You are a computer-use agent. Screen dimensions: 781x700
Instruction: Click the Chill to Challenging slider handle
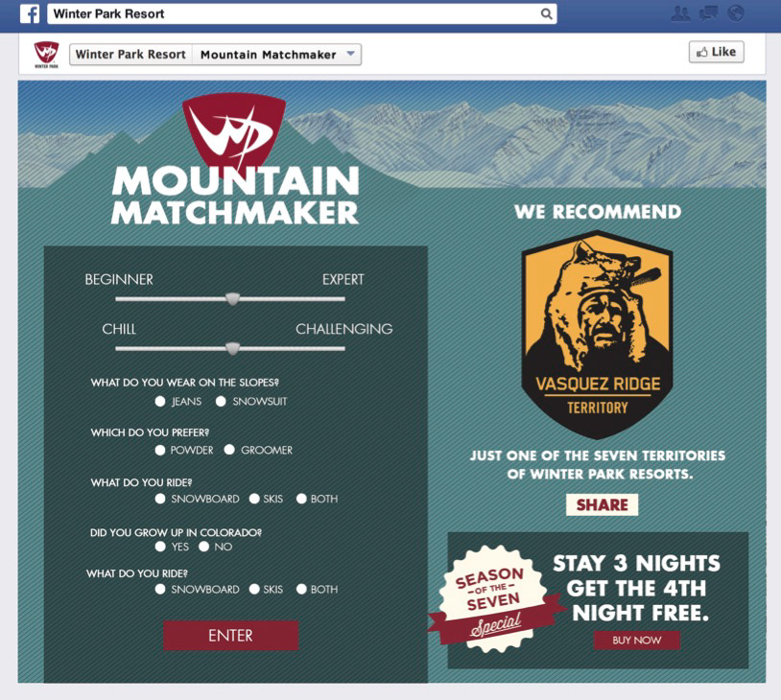[232, 348]
